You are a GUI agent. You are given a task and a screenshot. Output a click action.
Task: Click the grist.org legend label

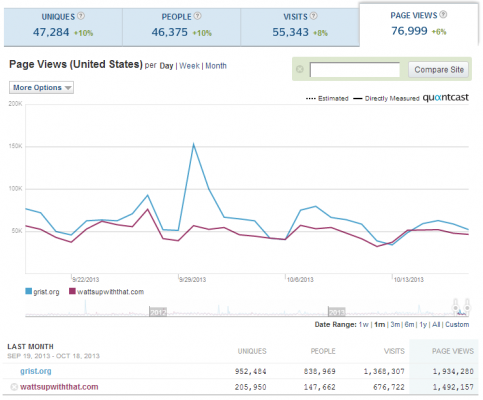(x=46, y=292)
